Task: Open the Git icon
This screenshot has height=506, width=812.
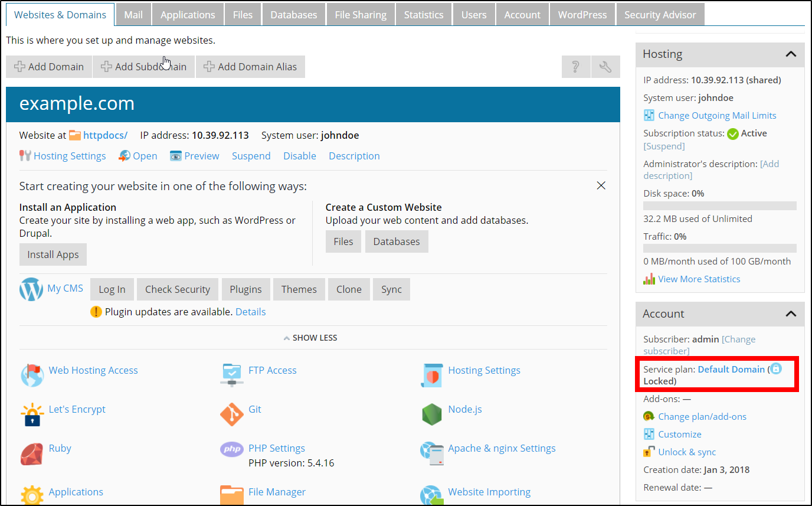Action: (x=231, y=414)
